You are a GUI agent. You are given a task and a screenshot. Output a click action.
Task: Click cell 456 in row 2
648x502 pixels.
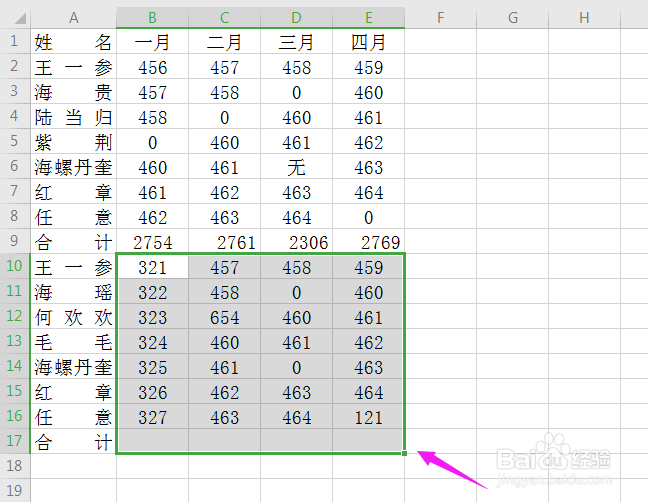click(x=152, y=67)
